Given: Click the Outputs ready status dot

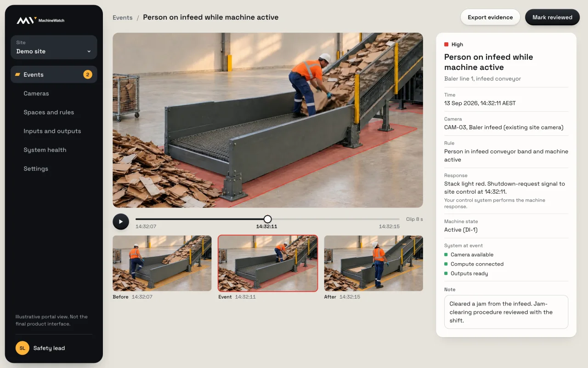Looking at the screenshot, I should (446, 273).
